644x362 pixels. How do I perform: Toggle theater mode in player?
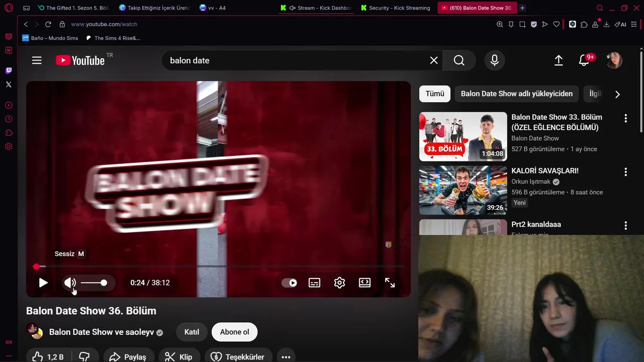tap(365, 283)
